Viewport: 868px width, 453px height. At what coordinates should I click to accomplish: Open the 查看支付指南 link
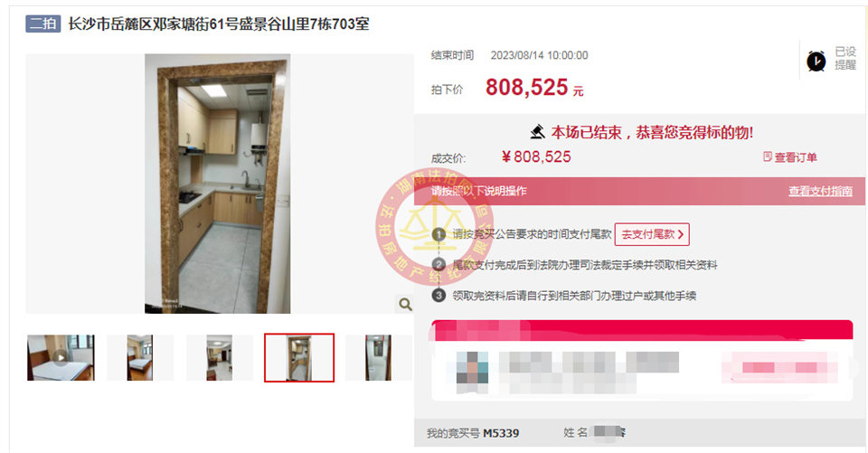820,191
